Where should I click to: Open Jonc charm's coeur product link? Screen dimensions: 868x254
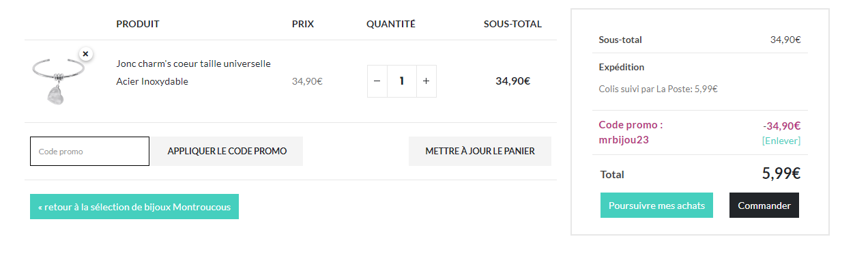tap(194, 63)
